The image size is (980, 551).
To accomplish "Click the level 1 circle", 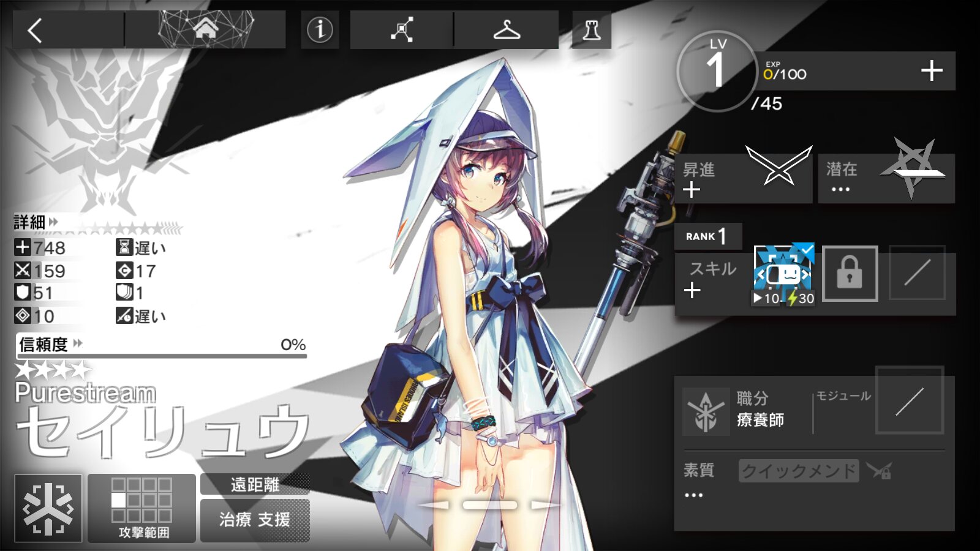I will [x=717, y=71].
